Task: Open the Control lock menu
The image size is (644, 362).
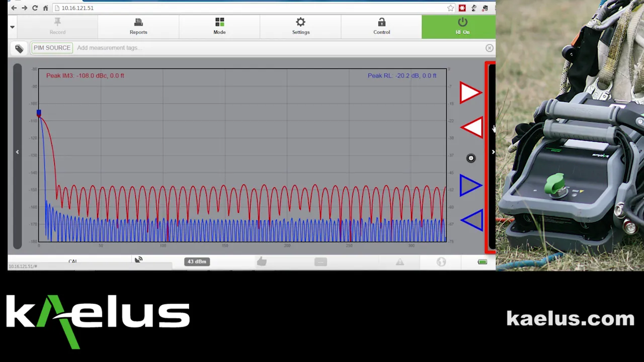Action: pos(381,27)
